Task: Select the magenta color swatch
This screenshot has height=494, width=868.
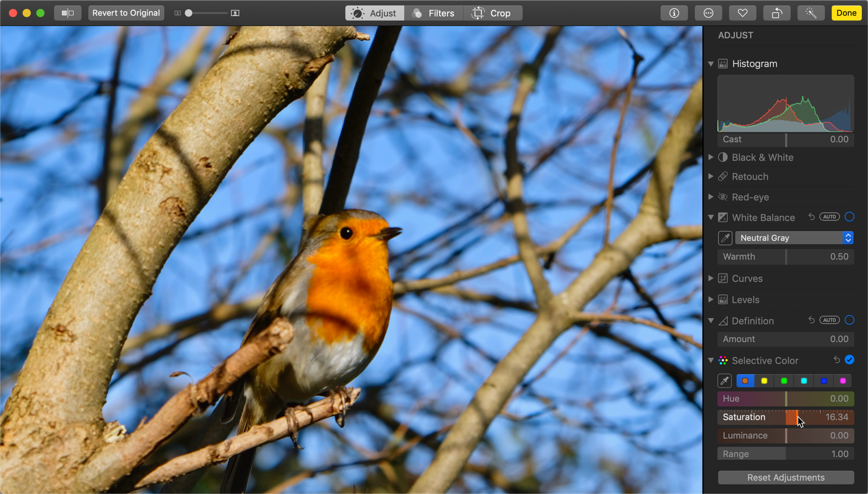Action: coord(843,381)
